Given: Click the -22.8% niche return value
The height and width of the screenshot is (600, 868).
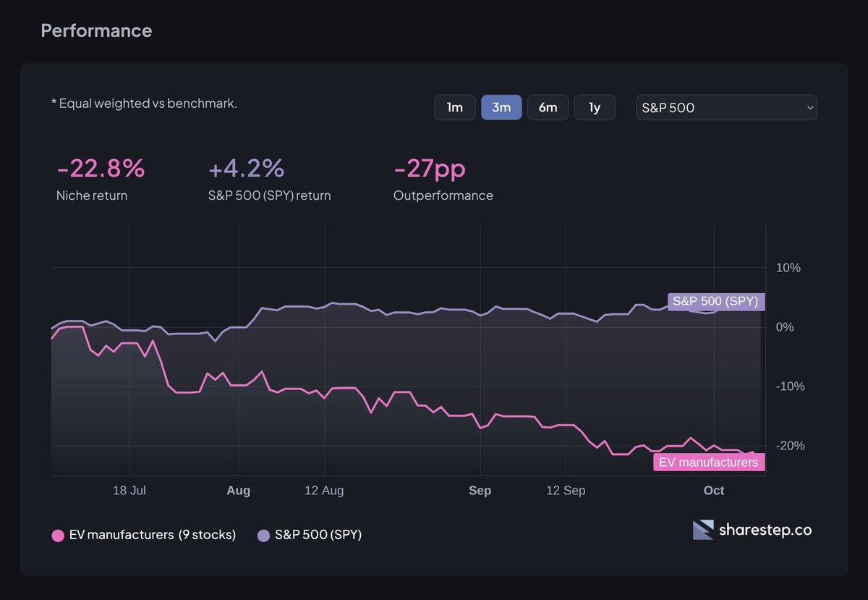Looking at the screenshot, I should pos(101,169).
